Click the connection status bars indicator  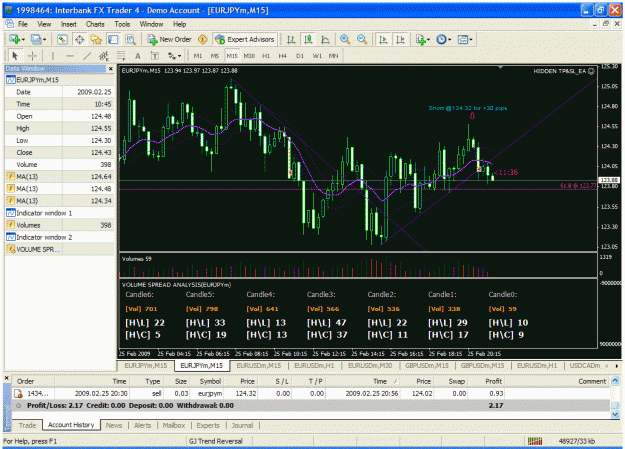click(535, 441)
